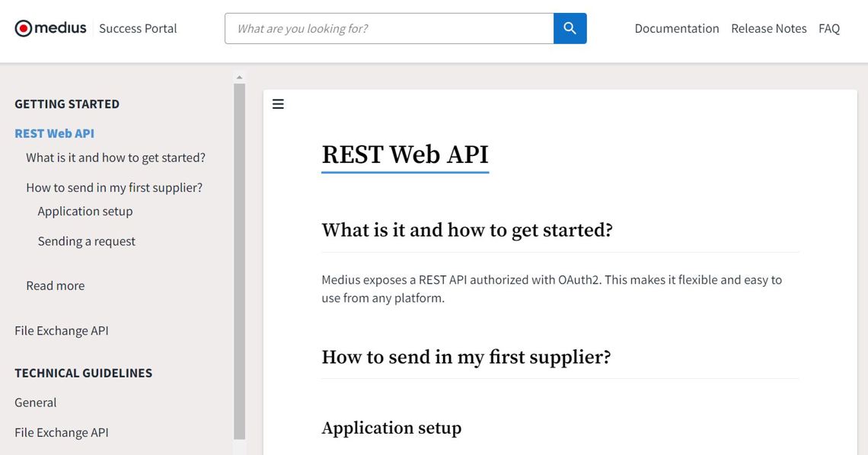This screenshot has height=455, width=868.
Task: Click the Success Portal title text
Action: (x=138, y=29)
